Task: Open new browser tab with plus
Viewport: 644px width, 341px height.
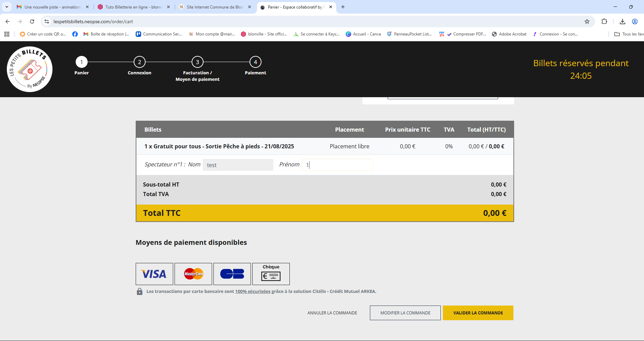Action: point(343,7)
